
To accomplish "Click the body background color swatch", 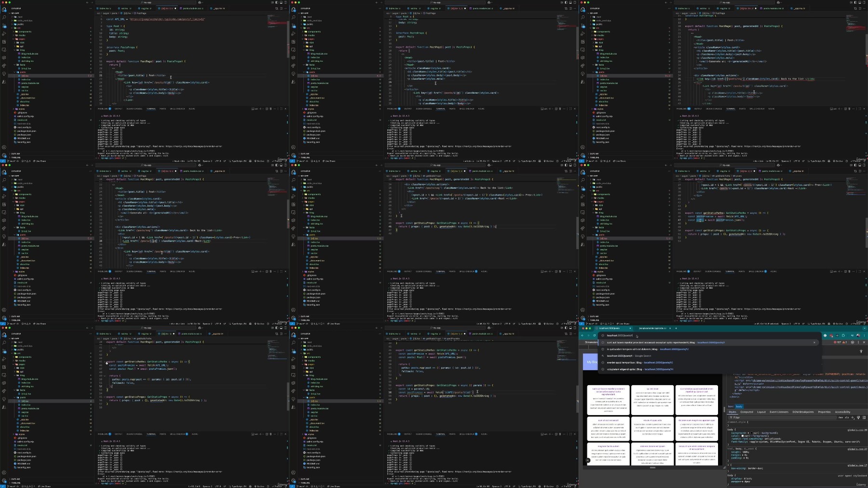I will point(751,433).
